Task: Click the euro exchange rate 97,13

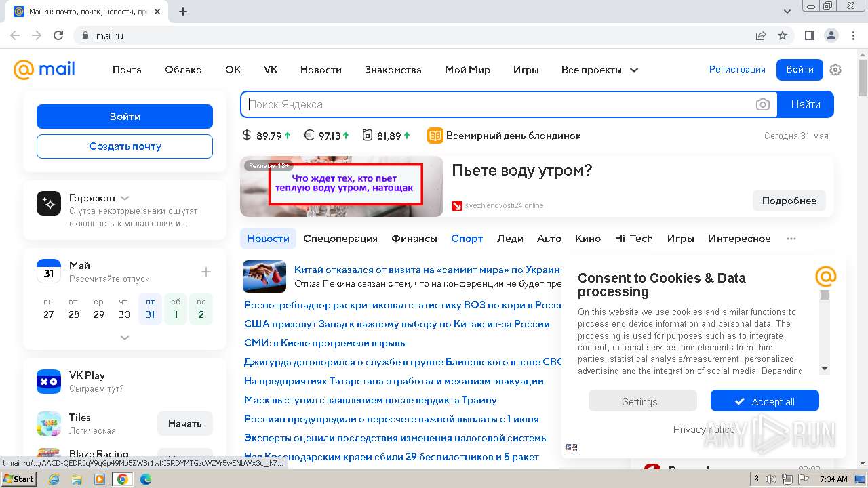Action: pos(326,136)
